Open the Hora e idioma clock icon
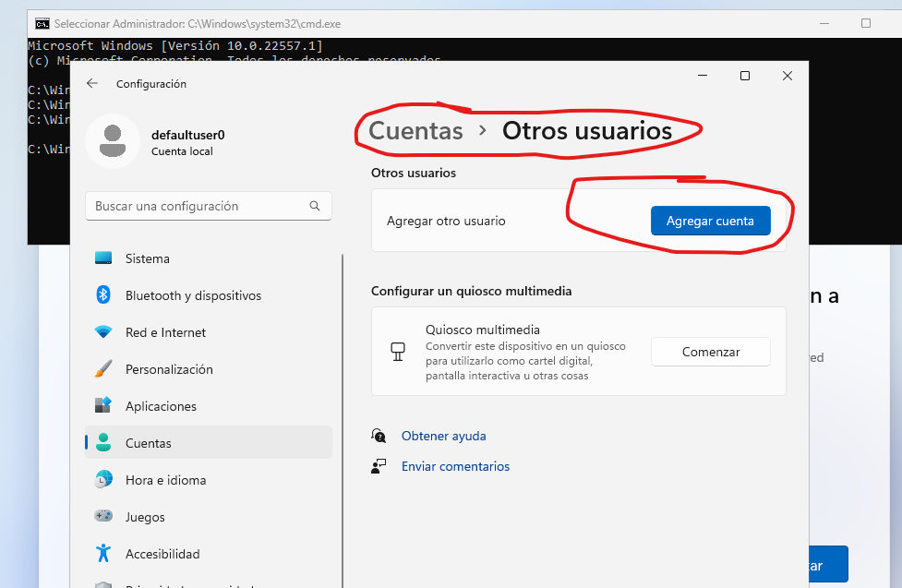Image resolution: width=902 pixels, height=588 pixels. point(103,480)
